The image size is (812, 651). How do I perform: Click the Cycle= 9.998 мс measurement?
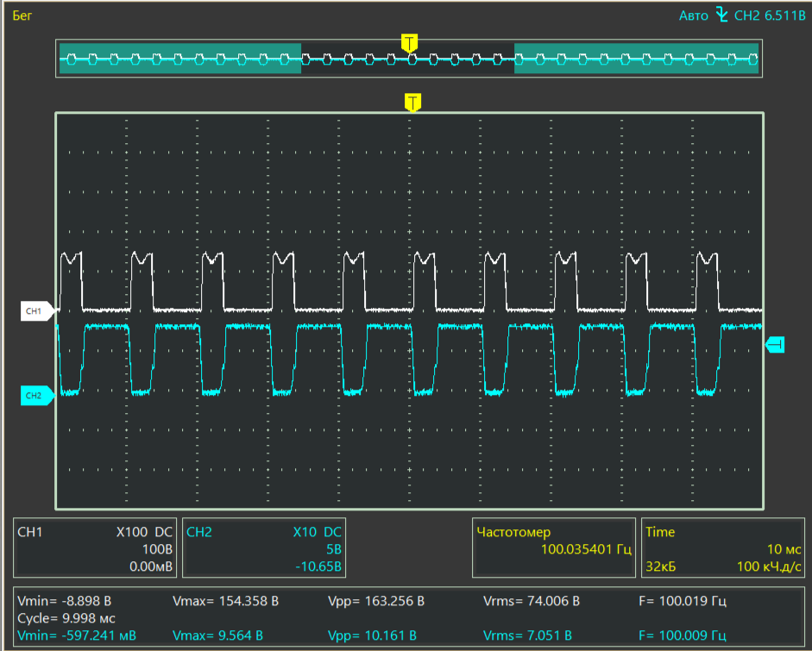[66, 618]
